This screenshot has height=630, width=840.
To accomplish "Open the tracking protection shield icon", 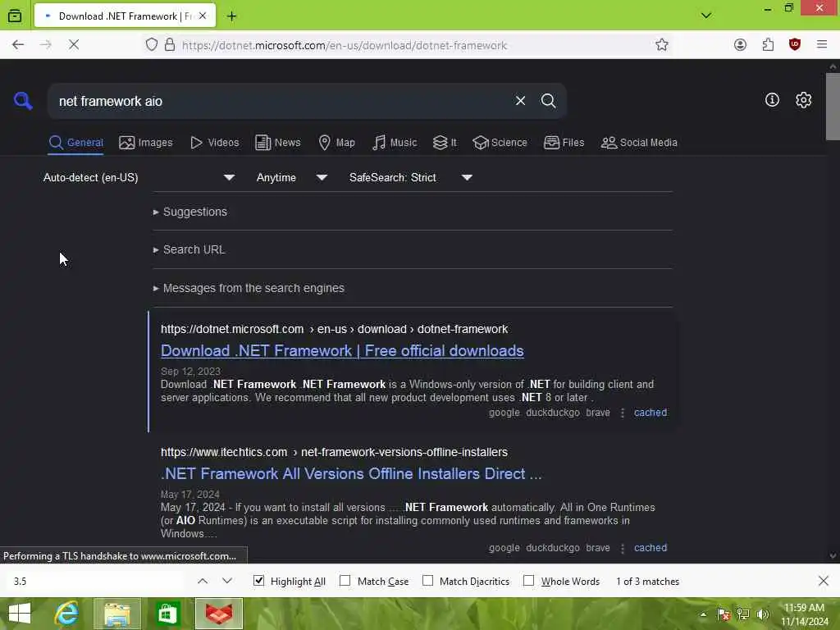I will click(152, 45).
